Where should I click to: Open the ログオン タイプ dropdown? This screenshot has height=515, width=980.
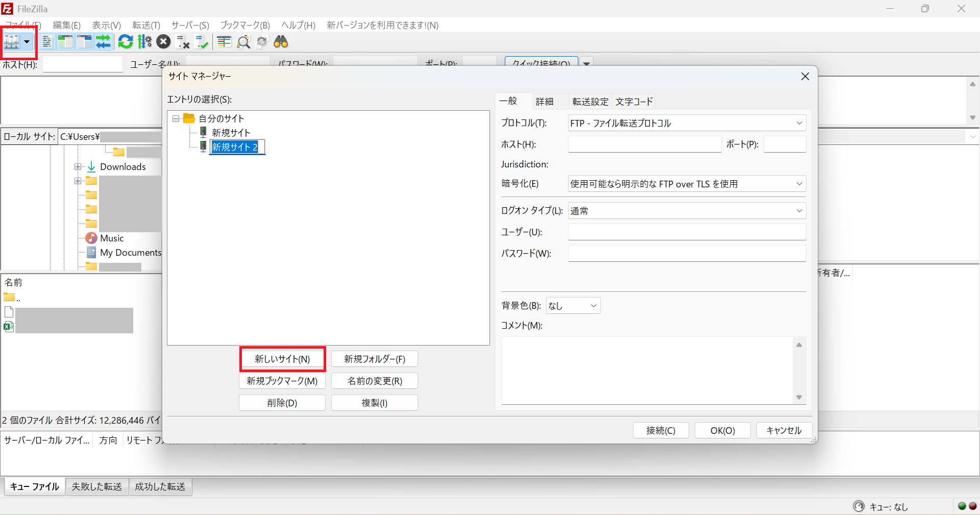click(x=687, y=211)
